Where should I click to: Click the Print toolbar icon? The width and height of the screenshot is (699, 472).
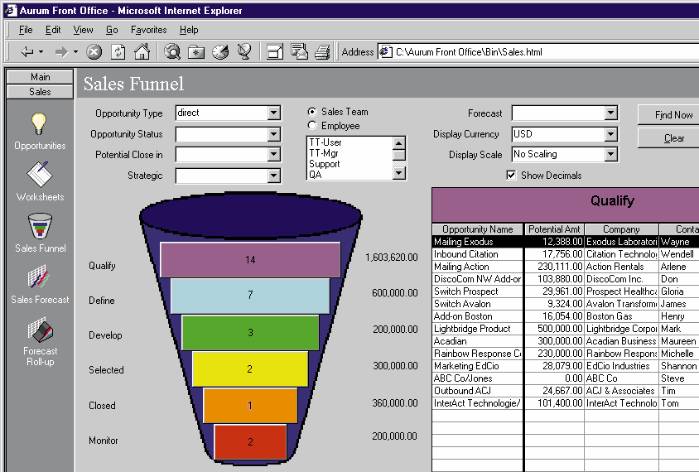click(323, 52)
